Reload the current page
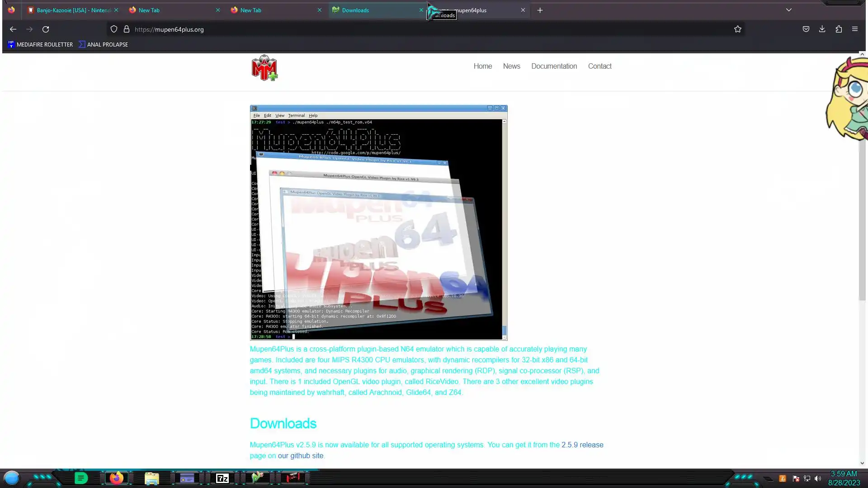Image resolution: width=868 pixels, height=488 pixels. (x=46, y=29)
